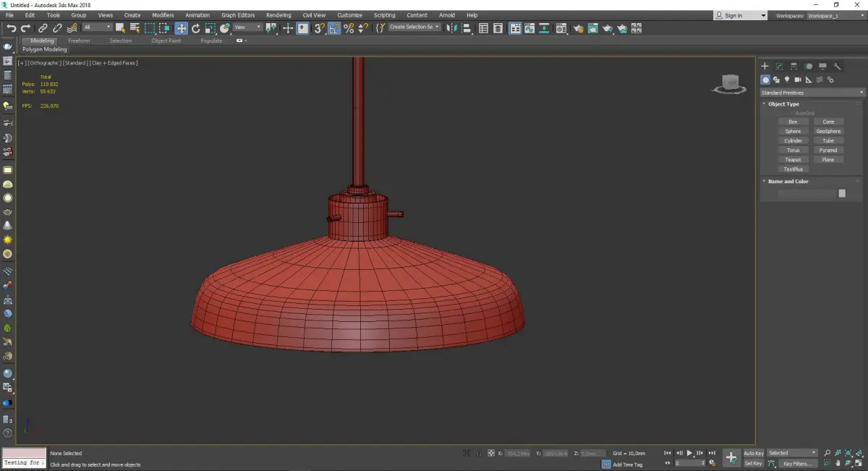The height and width of the screenshot is (471, 868).
Task: Collapse the Object Type rollout
Action: [x=783, y=104]
